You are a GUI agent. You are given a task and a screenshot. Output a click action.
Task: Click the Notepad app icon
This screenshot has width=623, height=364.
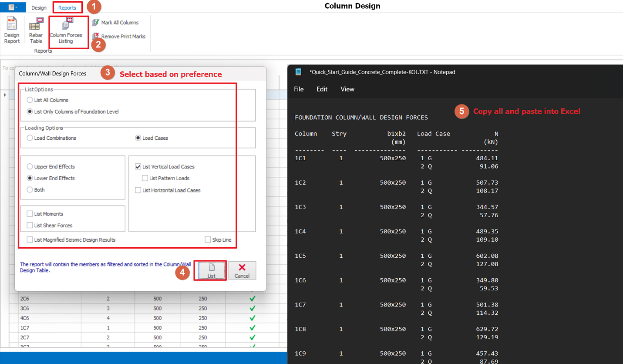coord(298,72)
